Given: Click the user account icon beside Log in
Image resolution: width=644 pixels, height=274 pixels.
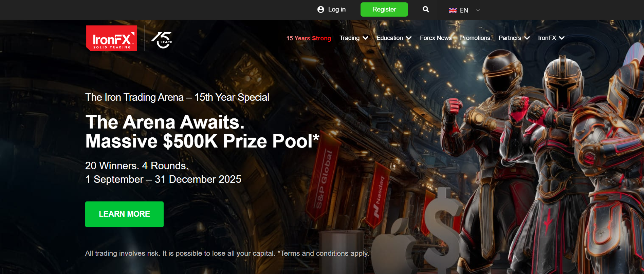Looking at the screenshot, I should click(320, 9).
